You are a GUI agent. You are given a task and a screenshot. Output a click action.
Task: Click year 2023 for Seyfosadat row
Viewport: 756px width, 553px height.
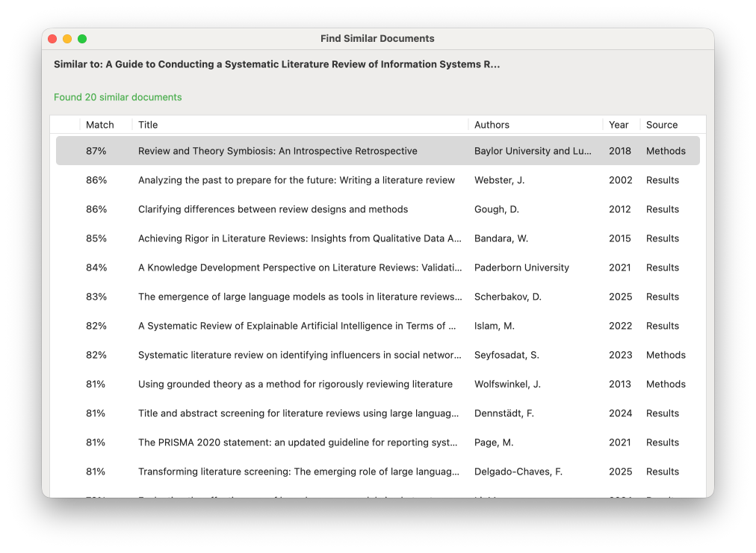pyautogui.click(x=621, y=355)
